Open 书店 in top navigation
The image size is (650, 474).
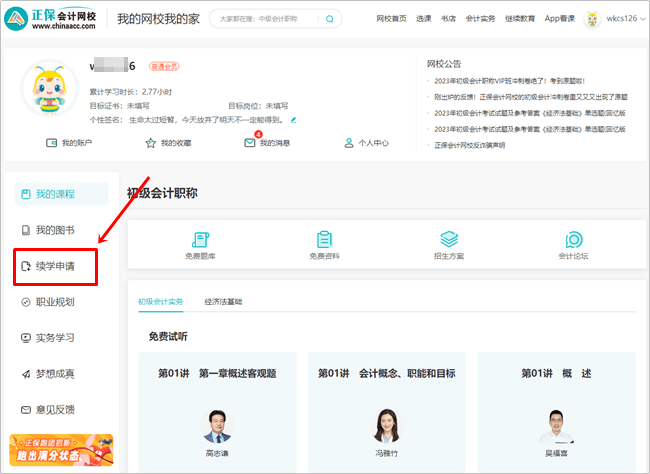(448, 19)
